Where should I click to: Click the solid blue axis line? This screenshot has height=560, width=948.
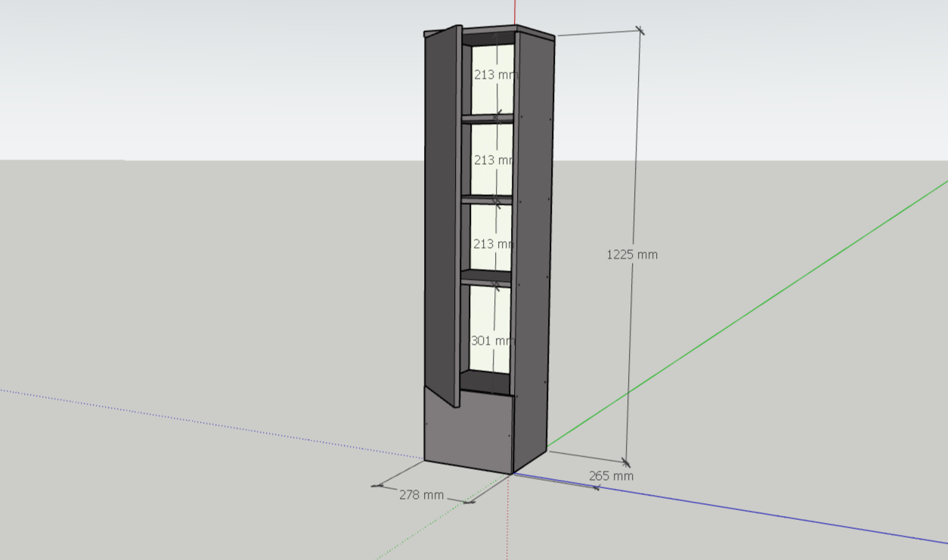(756, 512)
